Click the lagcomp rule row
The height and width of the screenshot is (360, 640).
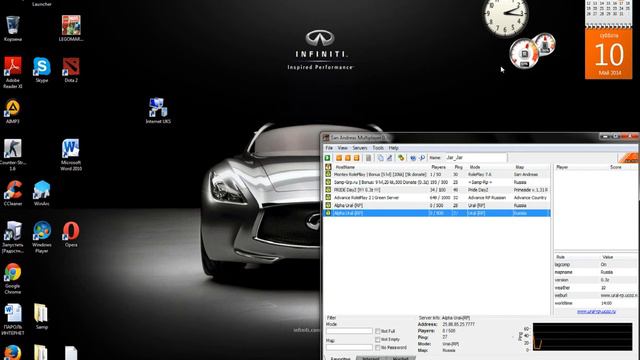(596, 264)
